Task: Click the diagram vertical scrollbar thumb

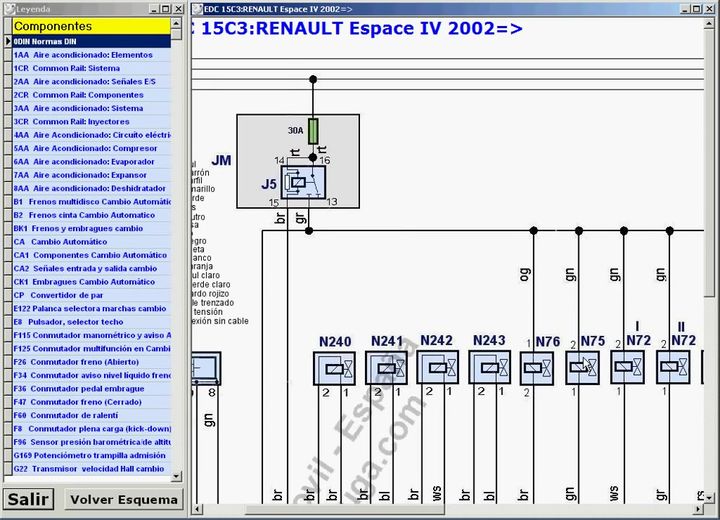Action: pos(709,162)
